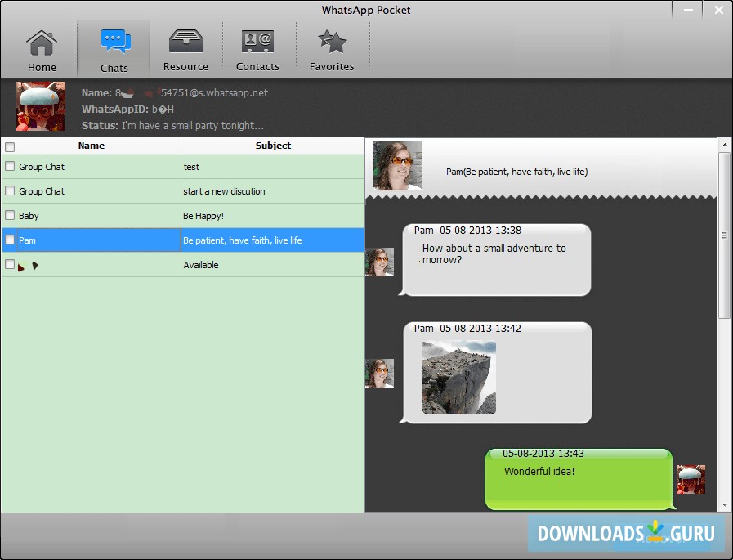Click Pam's profile picture above the conversation

click(x=398, y=165)
